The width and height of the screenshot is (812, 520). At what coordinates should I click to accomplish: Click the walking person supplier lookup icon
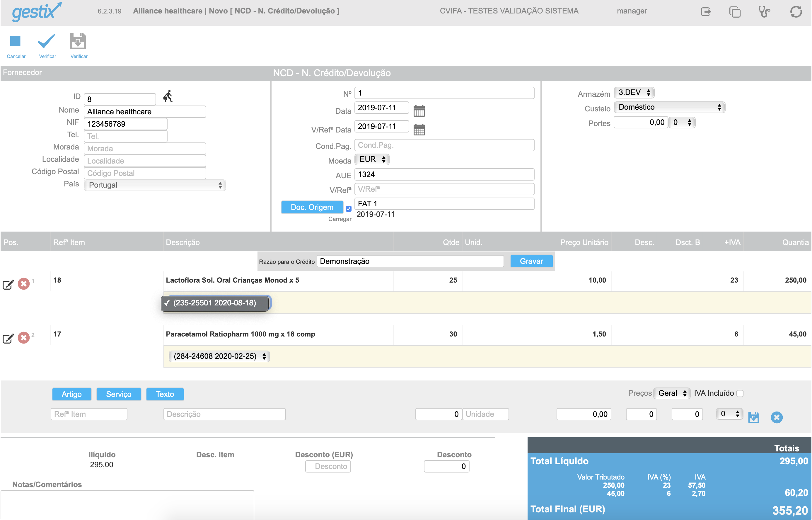tap(168, 96)
